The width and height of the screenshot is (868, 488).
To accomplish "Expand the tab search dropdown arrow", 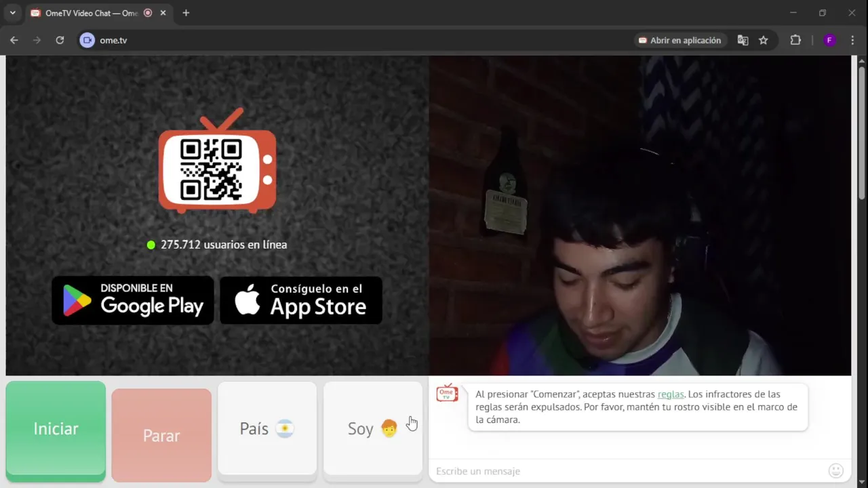I will [x=12, y=13].
